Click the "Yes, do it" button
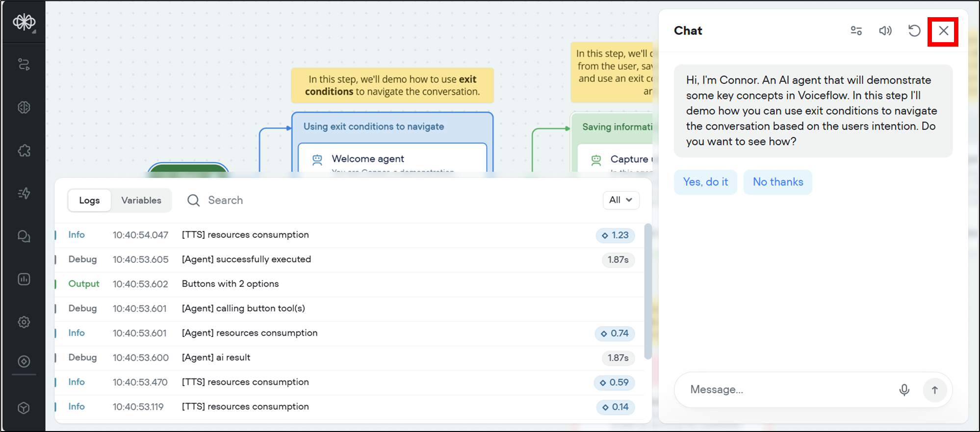The image size is (980, 432). (x=705, y=182)
